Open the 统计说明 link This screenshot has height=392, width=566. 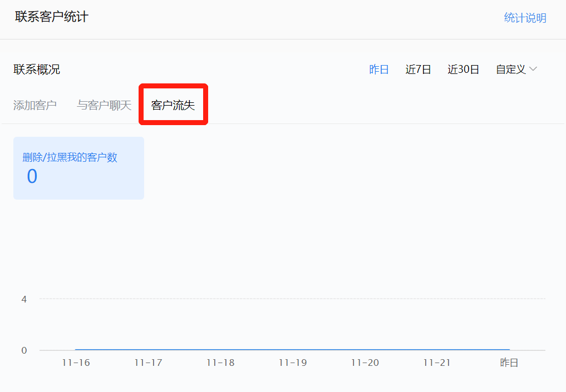525,18
